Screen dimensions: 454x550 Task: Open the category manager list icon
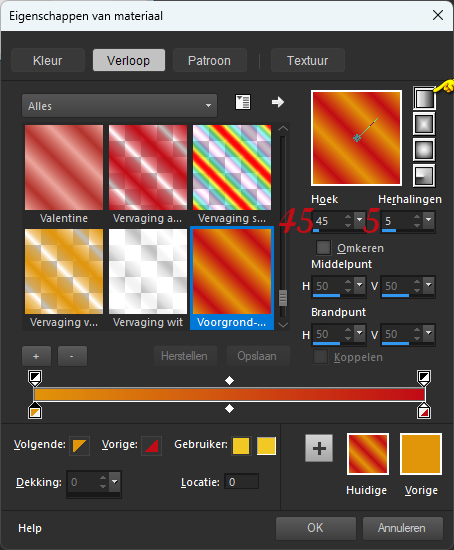(x=242, y=102)
